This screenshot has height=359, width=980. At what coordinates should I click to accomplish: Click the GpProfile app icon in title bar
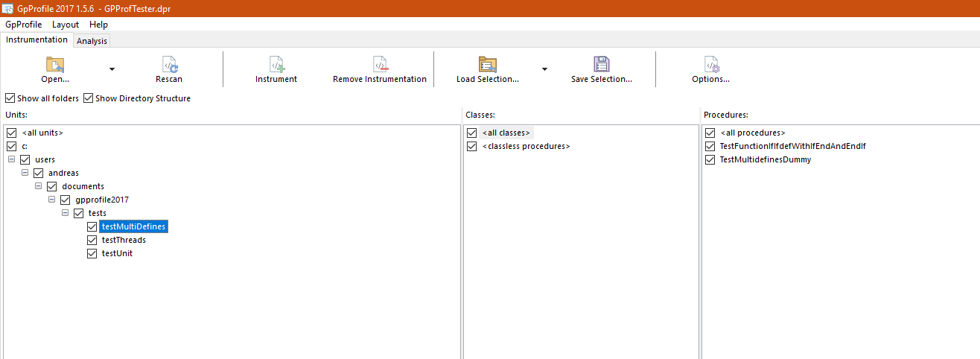point(7,7)
